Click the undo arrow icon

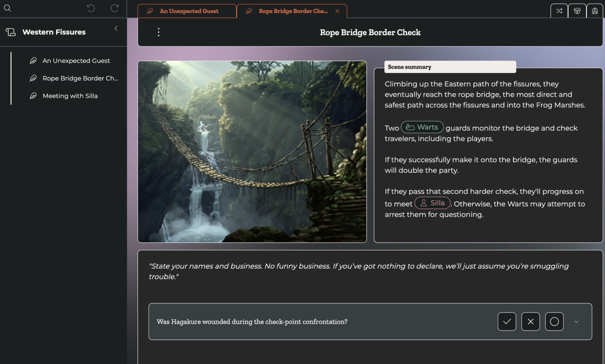click(x=91, y=8)
